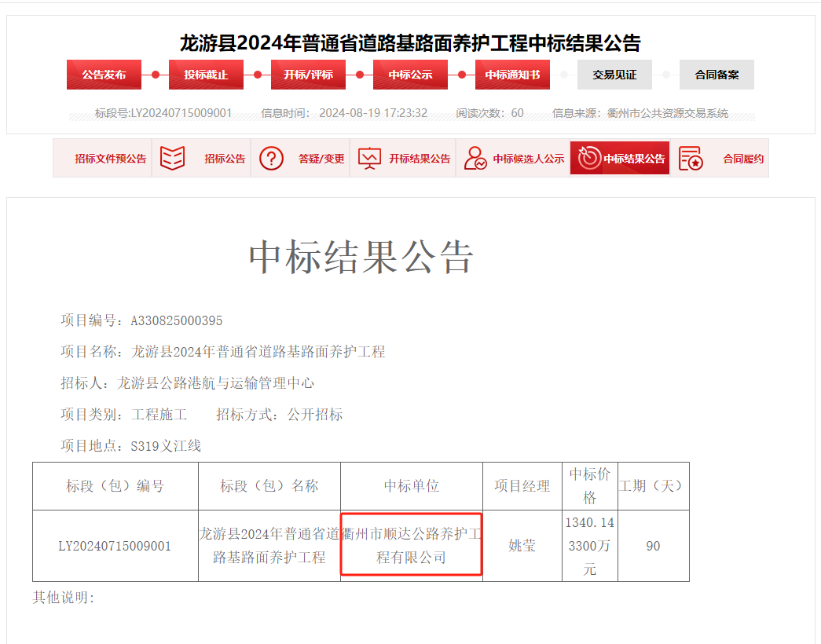Screen dimensions: 821x644
Task: Switch to the 合同履约 tab label
Action: pos(742,159)
